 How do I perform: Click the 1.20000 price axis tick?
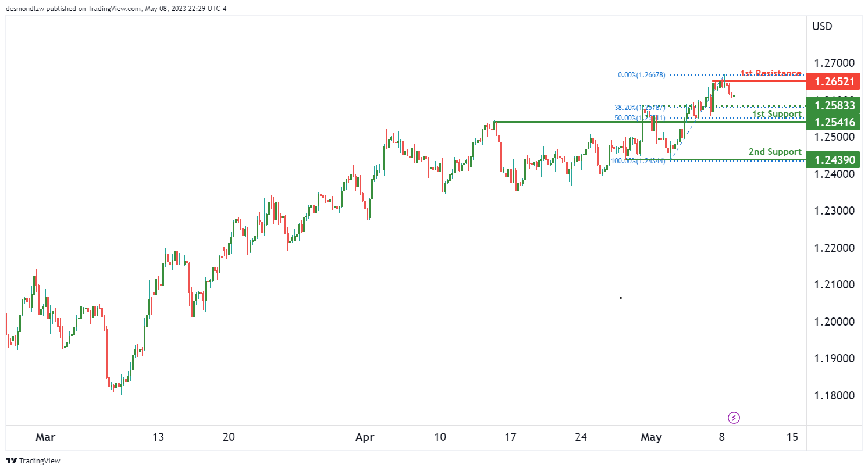(x=834, y=322)
